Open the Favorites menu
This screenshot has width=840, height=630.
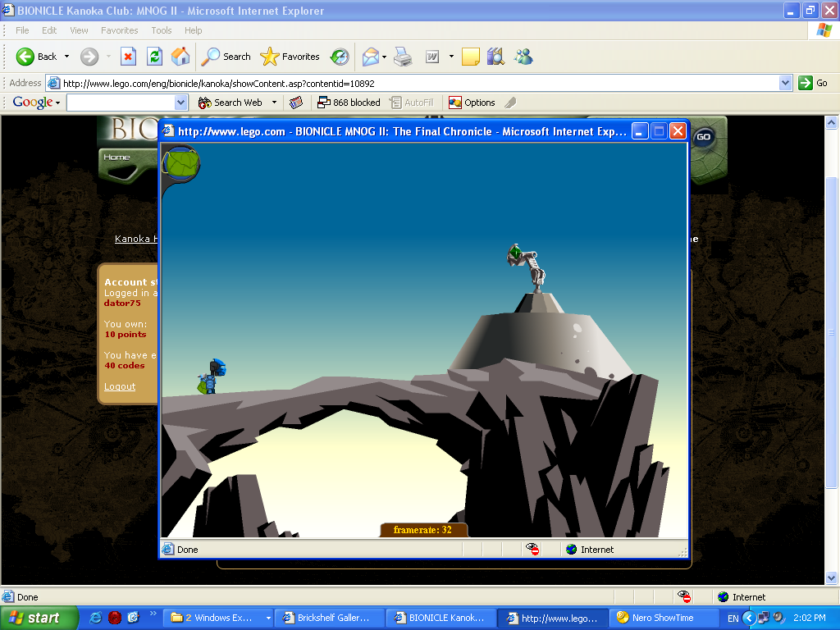(x=120, y=30)
